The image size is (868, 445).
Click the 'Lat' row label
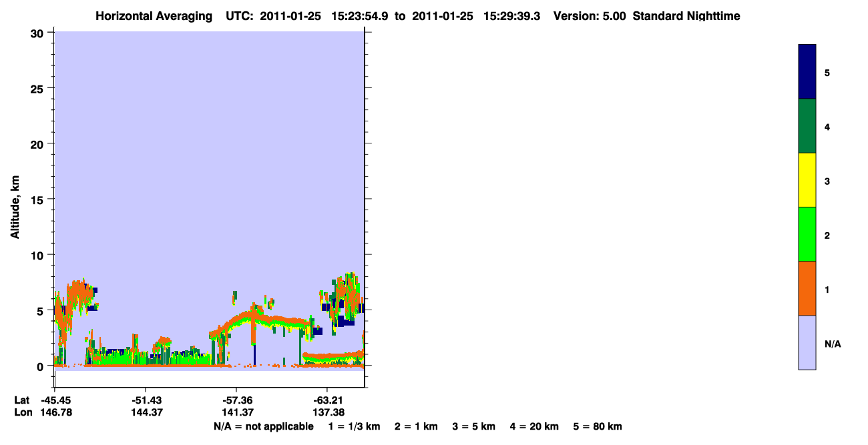coord(21,400)
